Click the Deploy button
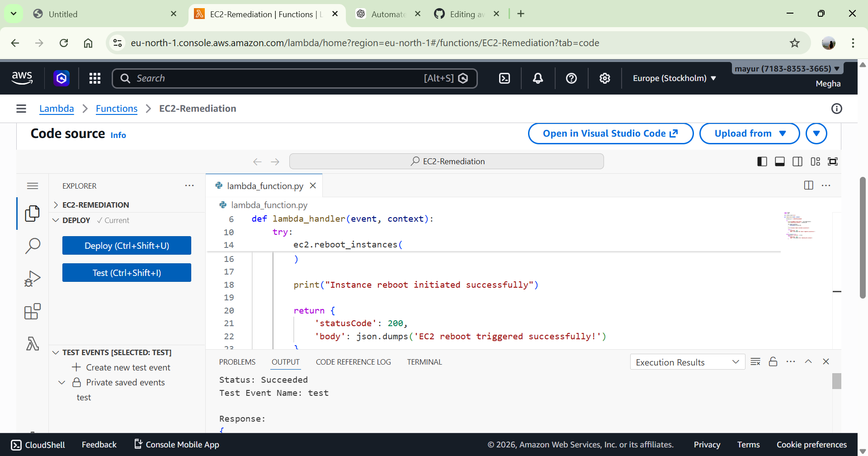Screen dimensions: 868x456 (127, 246)
